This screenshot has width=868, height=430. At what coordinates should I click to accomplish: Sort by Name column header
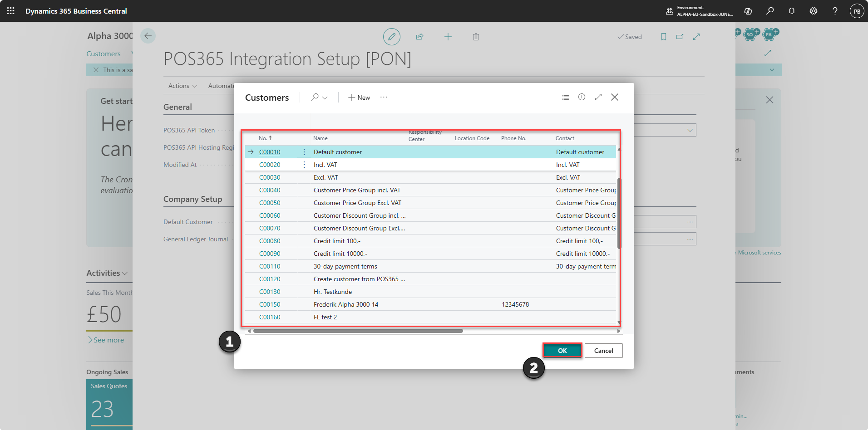tap(321, 138)
